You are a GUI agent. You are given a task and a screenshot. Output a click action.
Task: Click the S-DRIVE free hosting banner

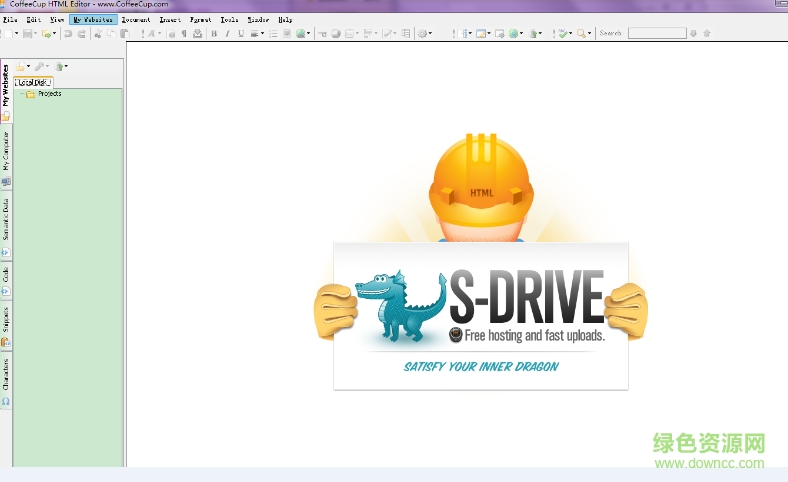point(480,315)
